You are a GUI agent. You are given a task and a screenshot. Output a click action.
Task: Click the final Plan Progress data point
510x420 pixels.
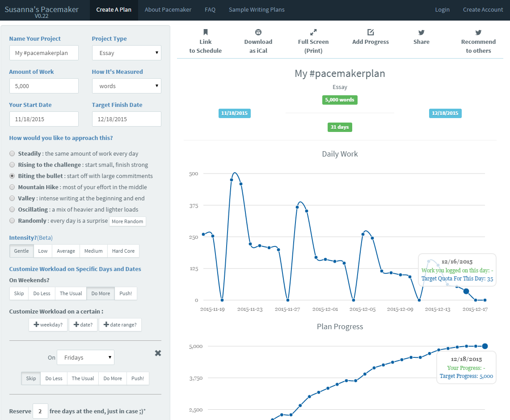point(485,346)
